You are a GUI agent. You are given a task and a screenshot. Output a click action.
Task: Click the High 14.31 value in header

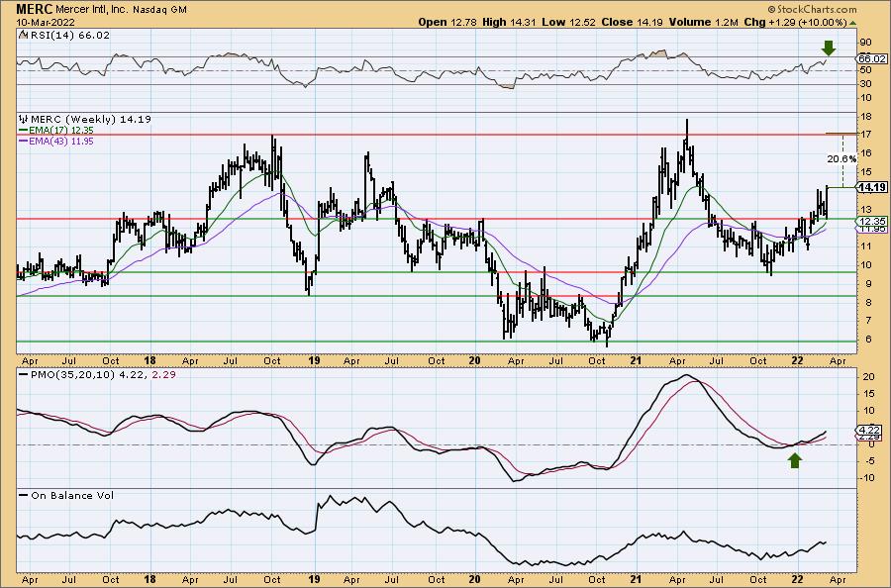click(x=509, y=22)
